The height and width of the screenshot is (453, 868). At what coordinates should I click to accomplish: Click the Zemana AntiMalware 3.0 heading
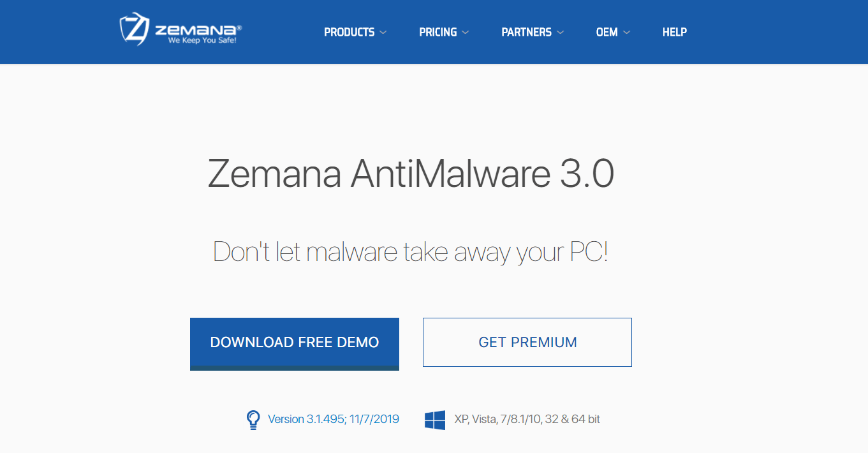(411, 175)
